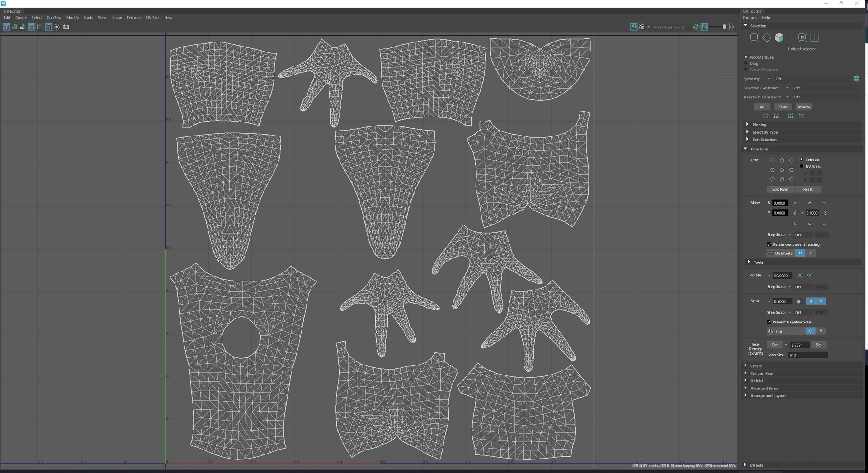Select Pick/Marquee radio button
This screenshot has height=473, width=868.
pyautogui.click(x=745, y=57)
